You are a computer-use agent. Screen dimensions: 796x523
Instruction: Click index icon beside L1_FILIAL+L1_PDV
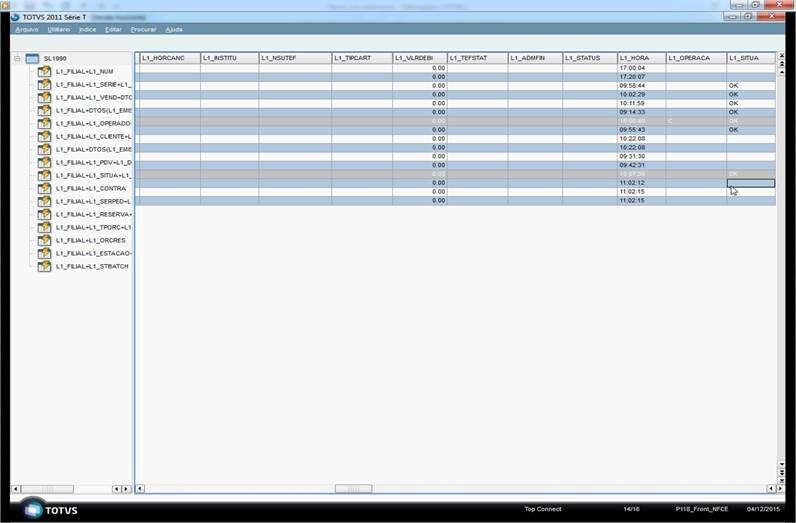coord(45,162)
